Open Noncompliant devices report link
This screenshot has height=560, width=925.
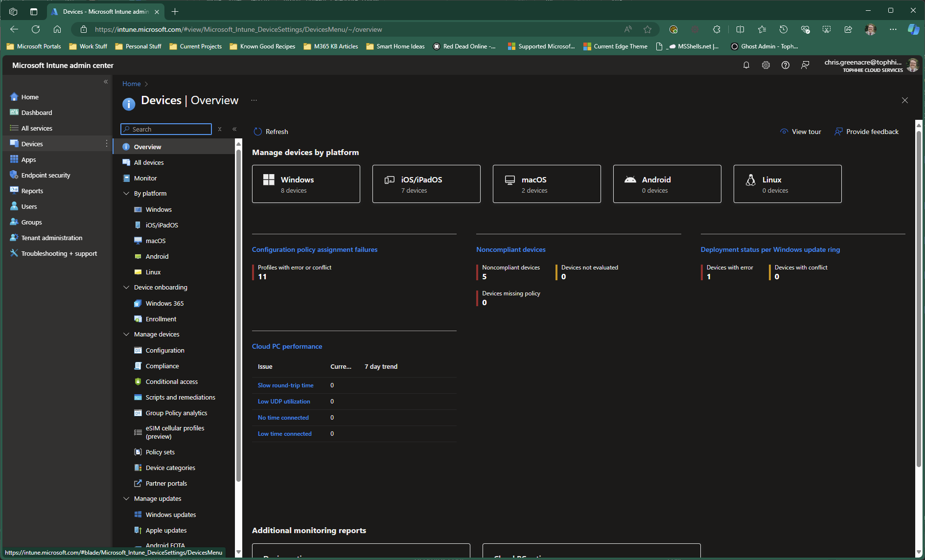pos(510,249)
